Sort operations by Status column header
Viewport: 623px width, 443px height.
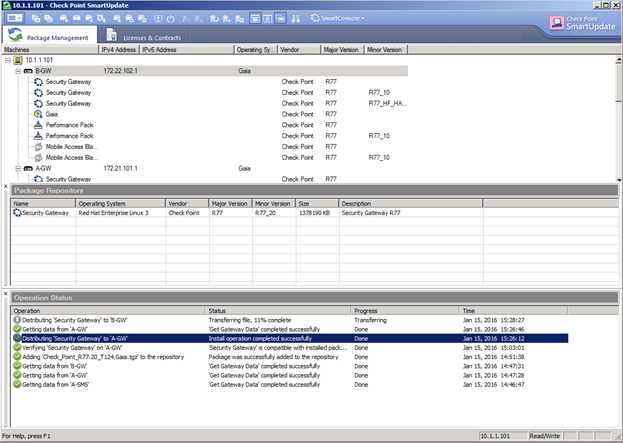pyautogui.click(x=278, y=311)
